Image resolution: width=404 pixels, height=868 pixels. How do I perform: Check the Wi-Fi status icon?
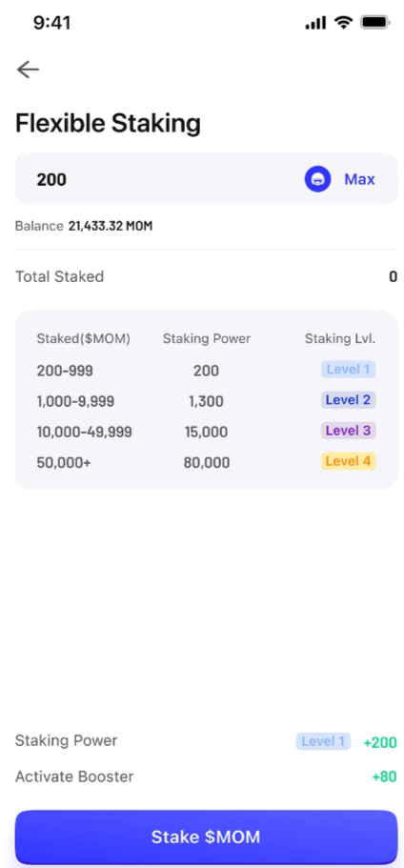(x=343, y=23)
